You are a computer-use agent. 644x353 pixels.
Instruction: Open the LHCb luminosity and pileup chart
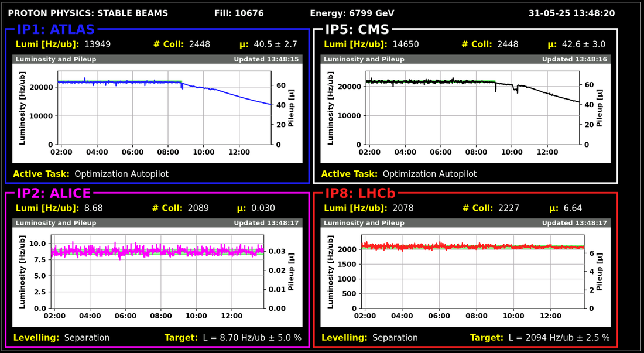(x=465, y=277)
